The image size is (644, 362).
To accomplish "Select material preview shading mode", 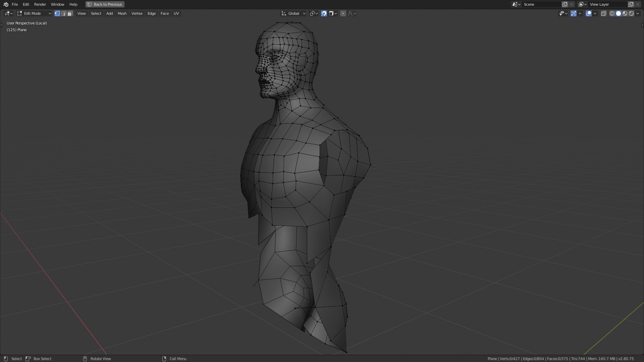I will click(625, 13).
